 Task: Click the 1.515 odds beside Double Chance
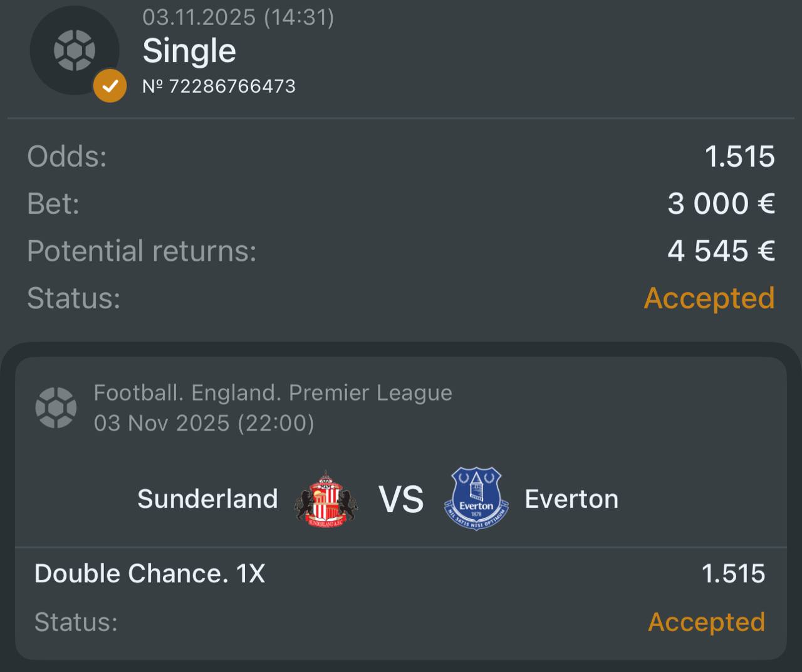[x=733, y=574]
